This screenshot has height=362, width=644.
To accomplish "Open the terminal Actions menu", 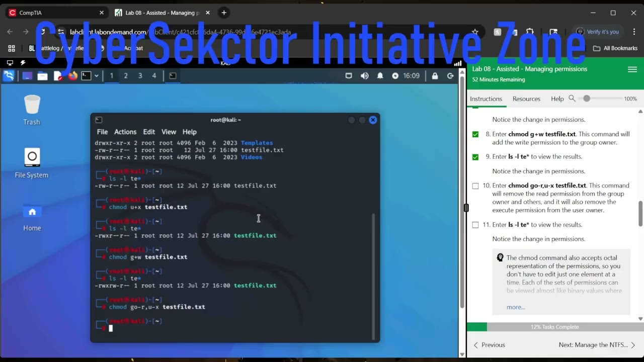I will pos(125,132).
